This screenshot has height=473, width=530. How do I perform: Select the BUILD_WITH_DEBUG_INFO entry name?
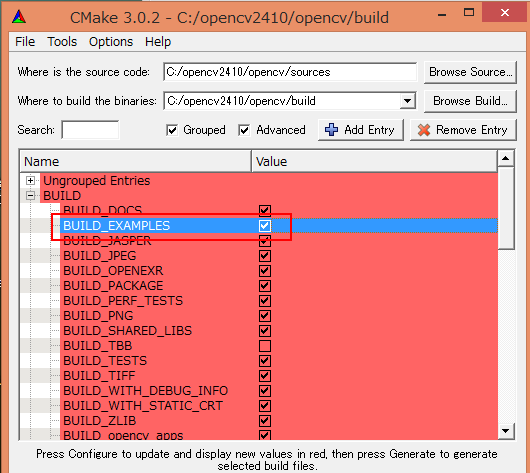click(x=145, y=391)
